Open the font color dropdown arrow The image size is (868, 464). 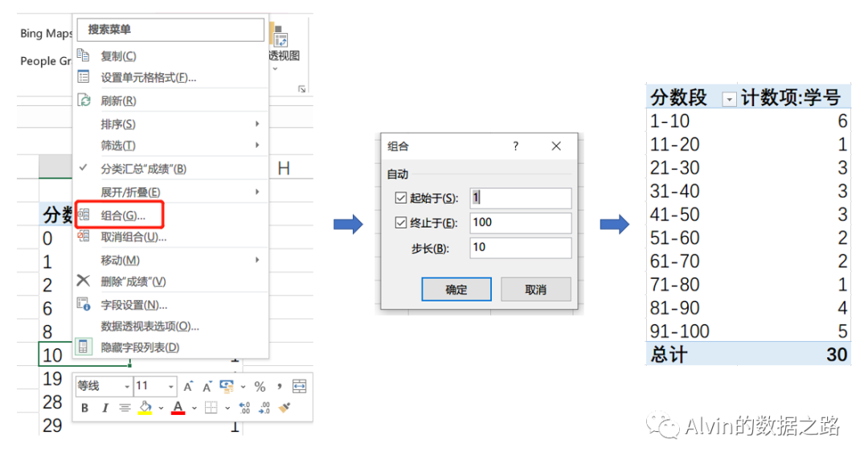point(194,408)
